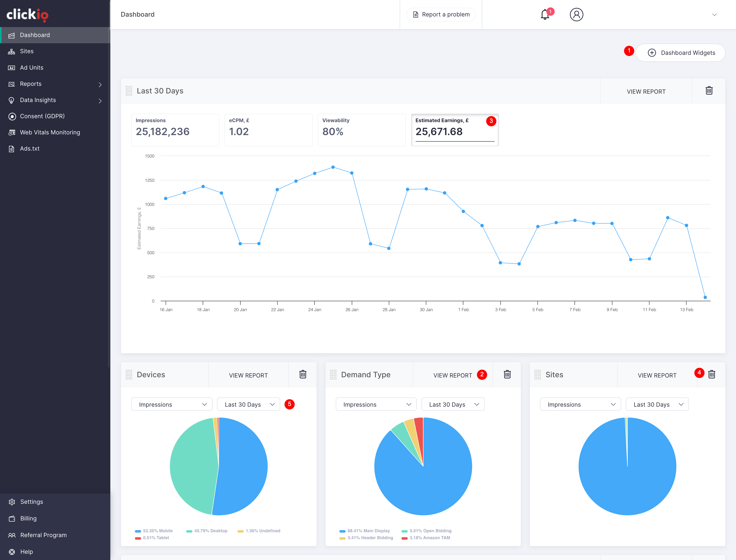Screen dimensions: 736x560
Task: Delete the Devices widget
Action: 303,374
